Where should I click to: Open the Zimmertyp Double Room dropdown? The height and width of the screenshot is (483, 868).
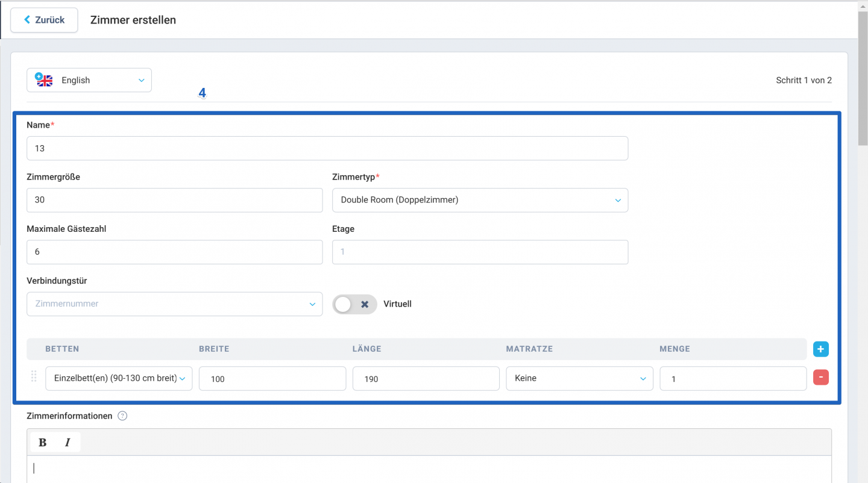480,200
